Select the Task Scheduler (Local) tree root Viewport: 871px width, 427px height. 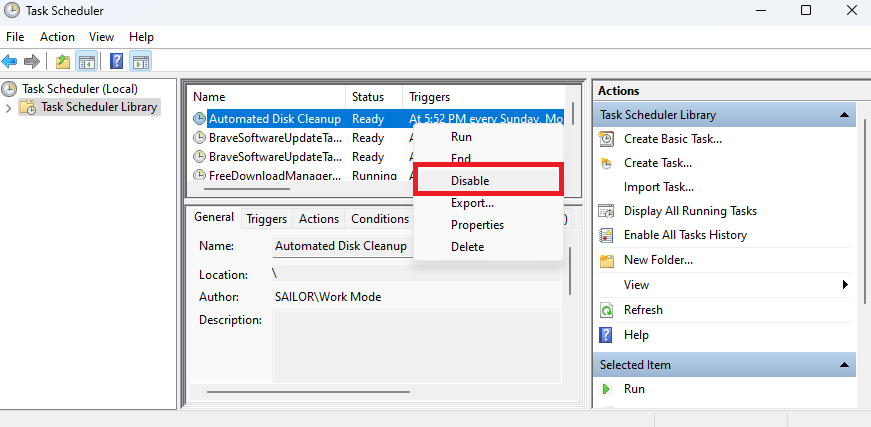(x=80, y=89)
